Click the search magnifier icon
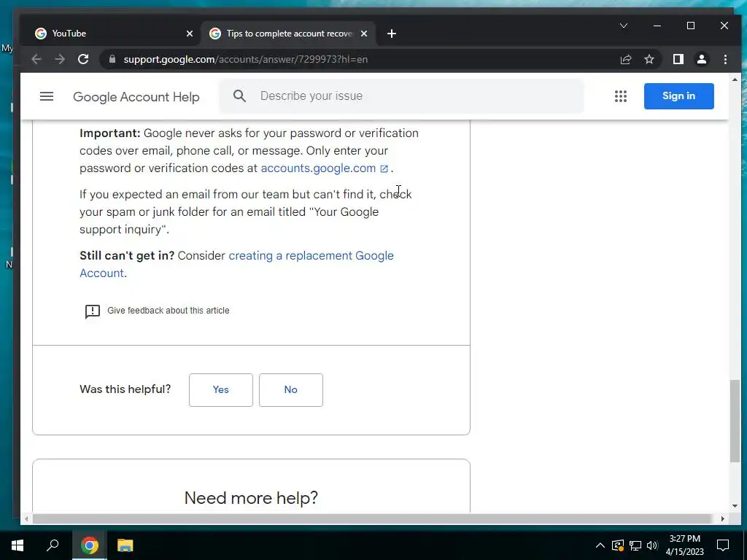Viewport: 747px width, 560px height. point(239,96)
